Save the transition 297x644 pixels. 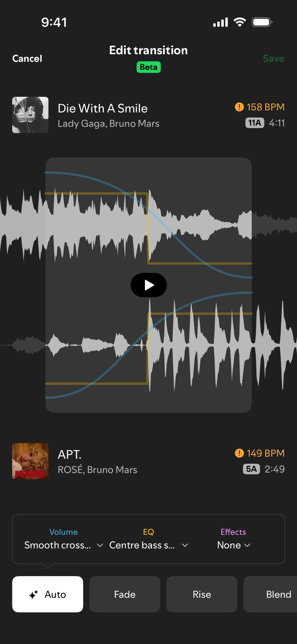click(273, 58)
